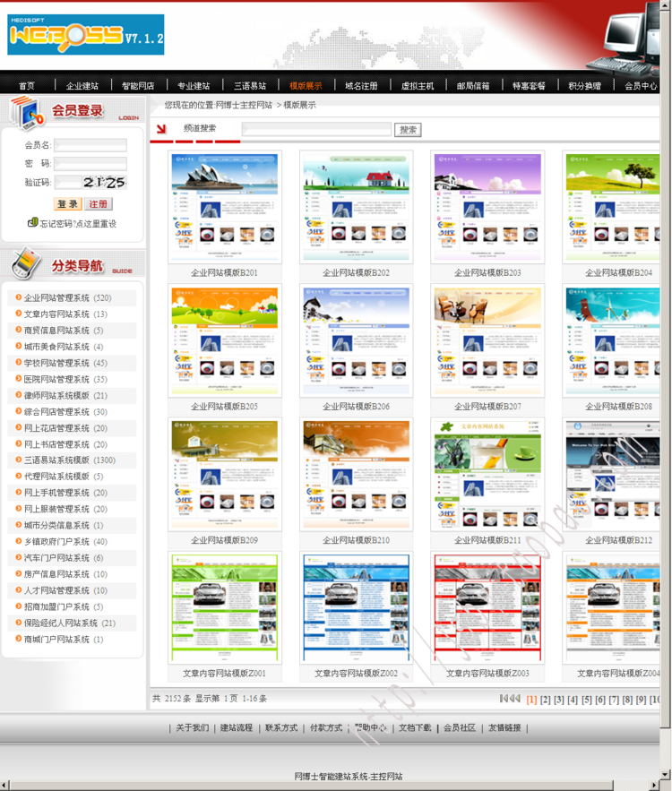Click the 搜索 search button
672x791 pixels.
pyautogui.click(x=408, y=130)
